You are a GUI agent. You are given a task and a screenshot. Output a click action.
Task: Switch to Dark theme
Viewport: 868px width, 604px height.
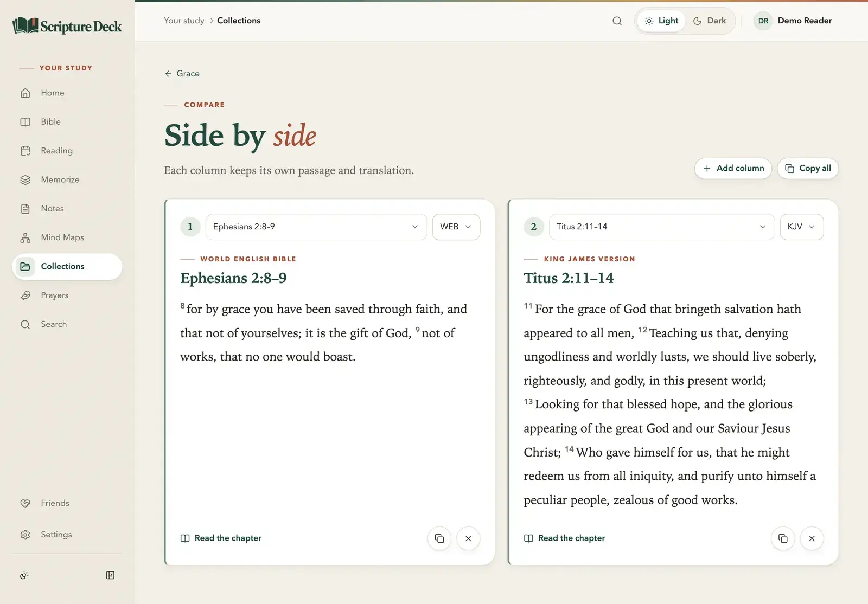point(710,21)
